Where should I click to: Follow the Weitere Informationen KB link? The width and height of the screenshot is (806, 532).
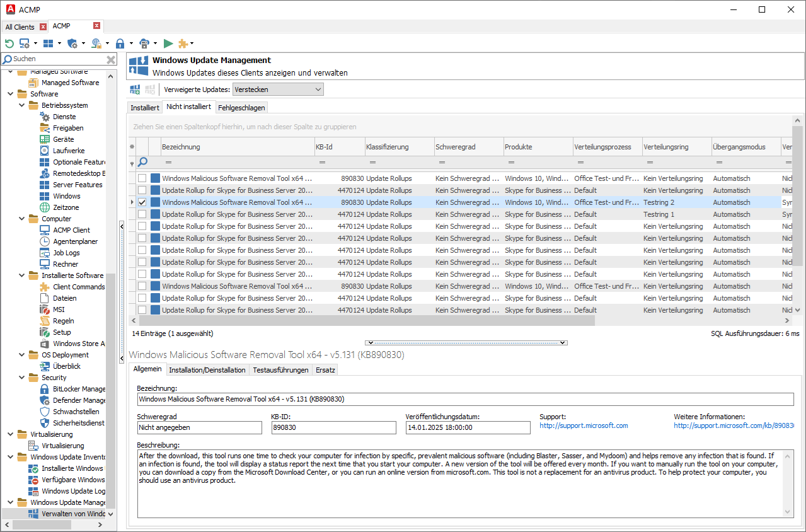click(733, 425)
